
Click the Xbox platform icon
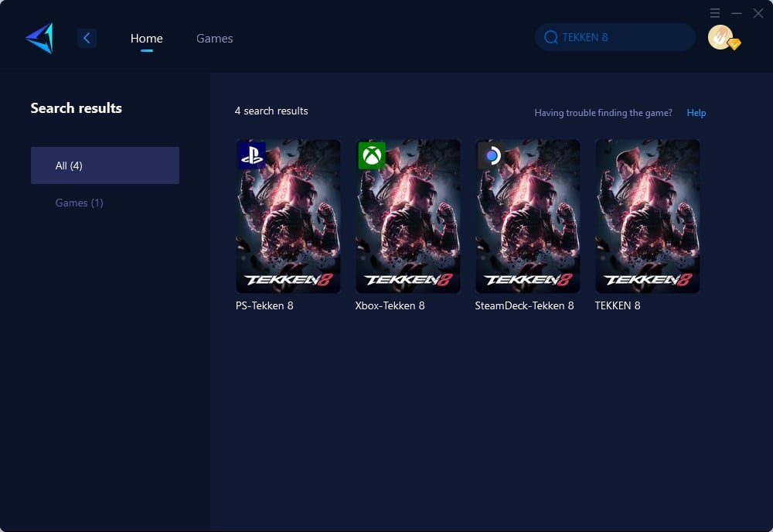(x=372, y=155)
